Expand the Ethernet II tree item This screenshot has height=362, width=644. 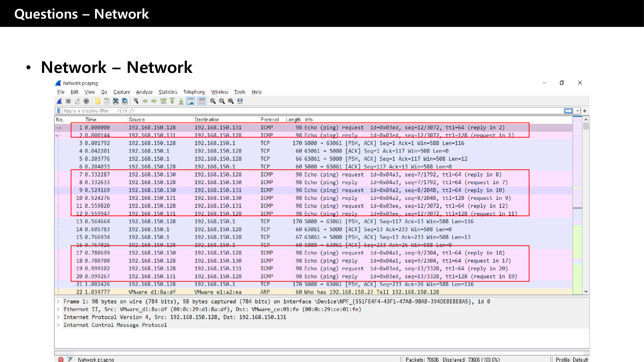(58, 309)
